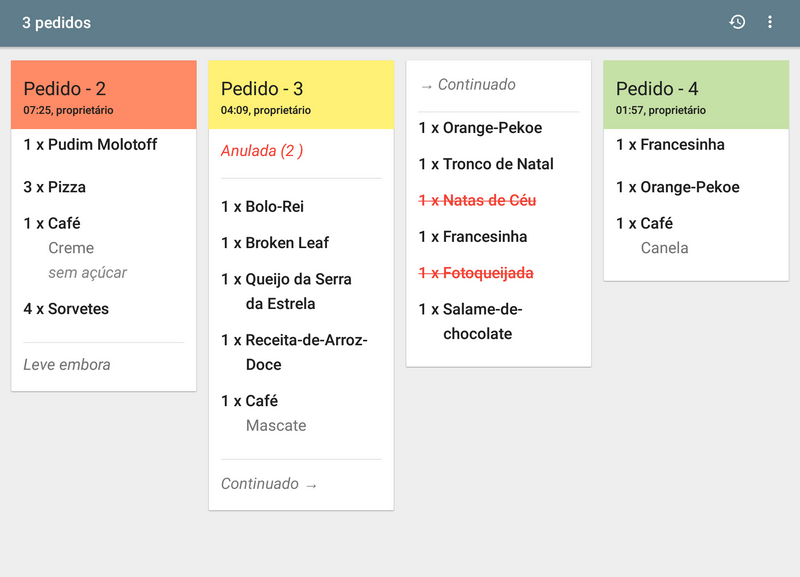Tap the Salame-de-chocolate item
The width and height of the screenshot is (800, 577).
pos(471,321)
